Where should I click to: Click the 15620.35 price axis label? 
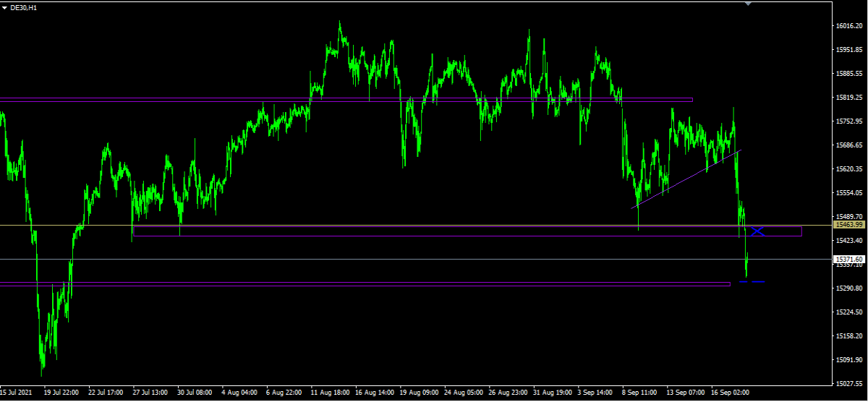point(849,169)
